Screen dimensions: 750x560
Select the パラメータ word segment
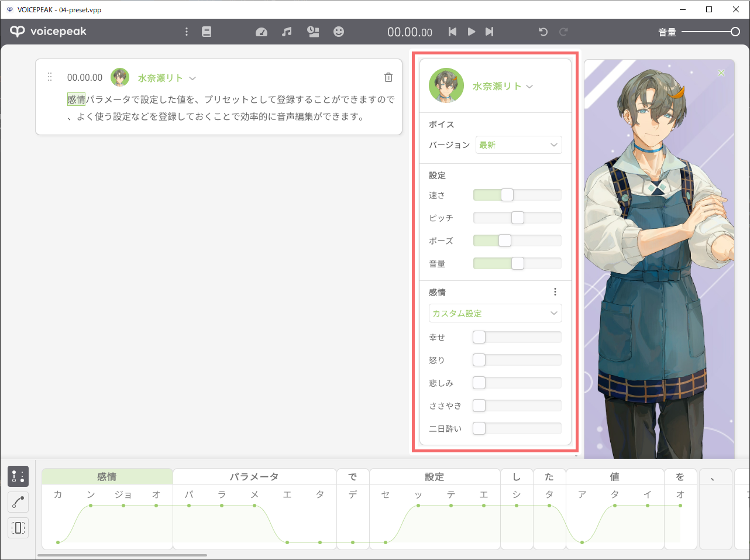point(254,476)
